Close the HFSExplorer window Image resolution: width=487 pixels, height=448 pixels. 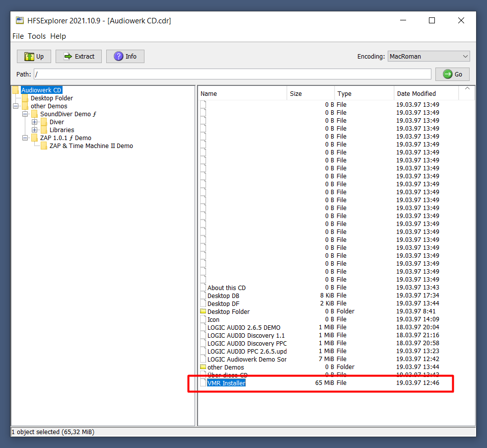(461, 20)
